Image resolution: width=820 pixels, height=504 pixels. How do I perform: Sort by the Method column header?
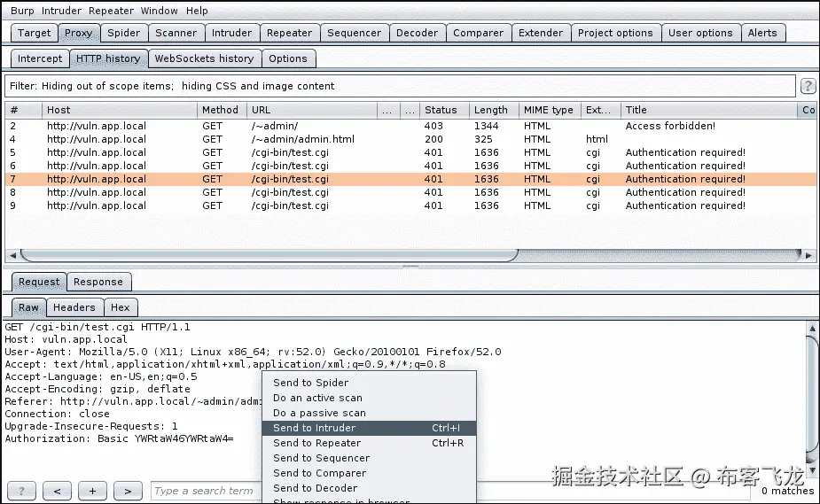(x=222, y=110)
